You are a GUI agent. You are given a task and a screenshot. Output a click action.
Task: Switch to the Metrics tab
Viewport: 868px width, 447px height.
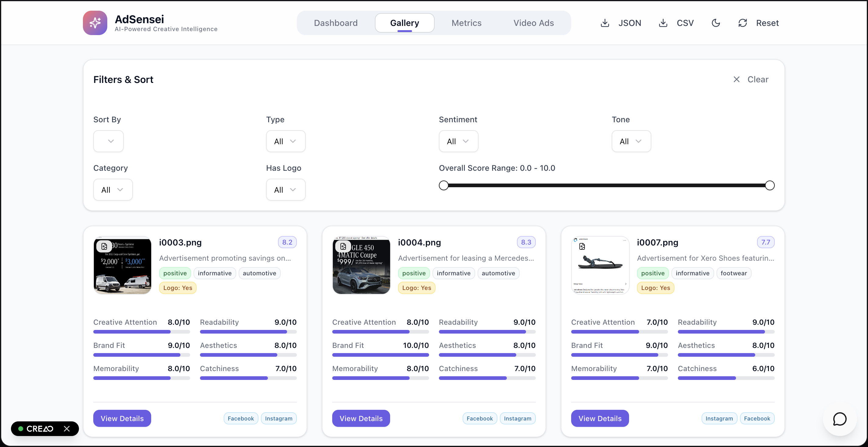tap(466, 23)
